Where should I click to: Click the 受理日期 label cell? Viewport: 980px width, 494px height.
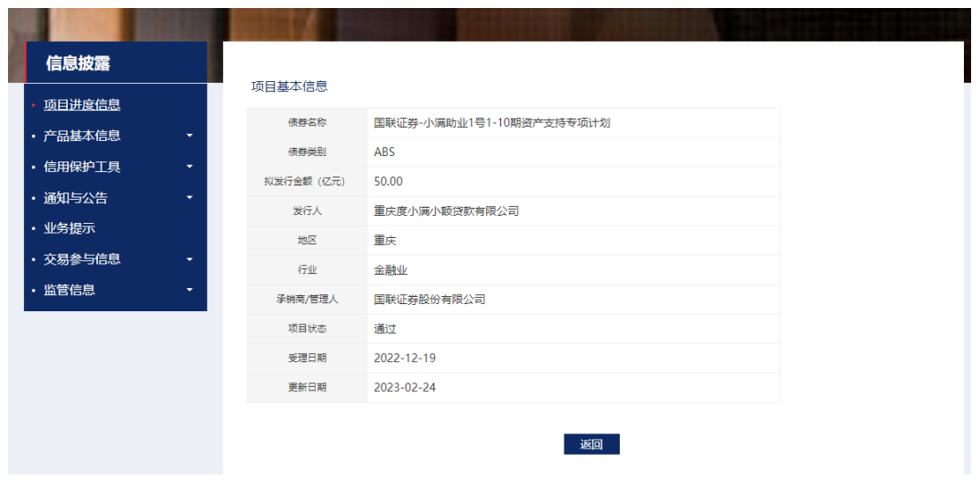pyautogui.click(x=307, y=358)
